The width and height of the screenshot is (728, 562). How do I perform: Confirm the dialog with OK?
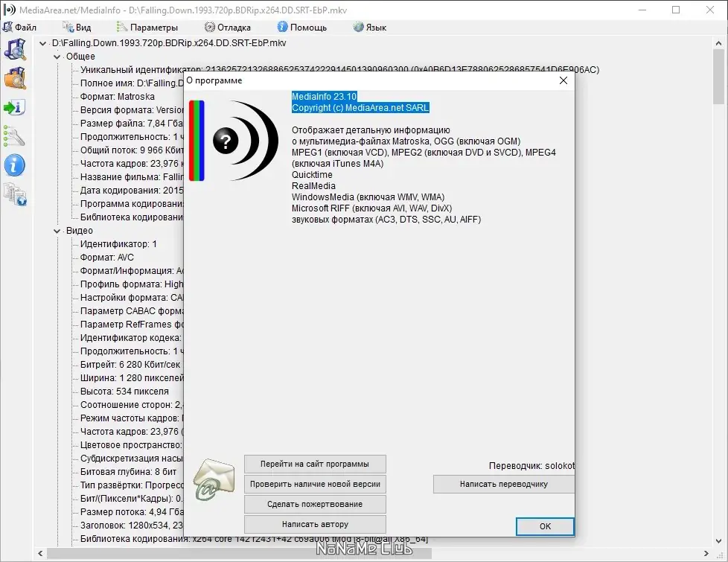pyautogui.click(x=545, y=526)
